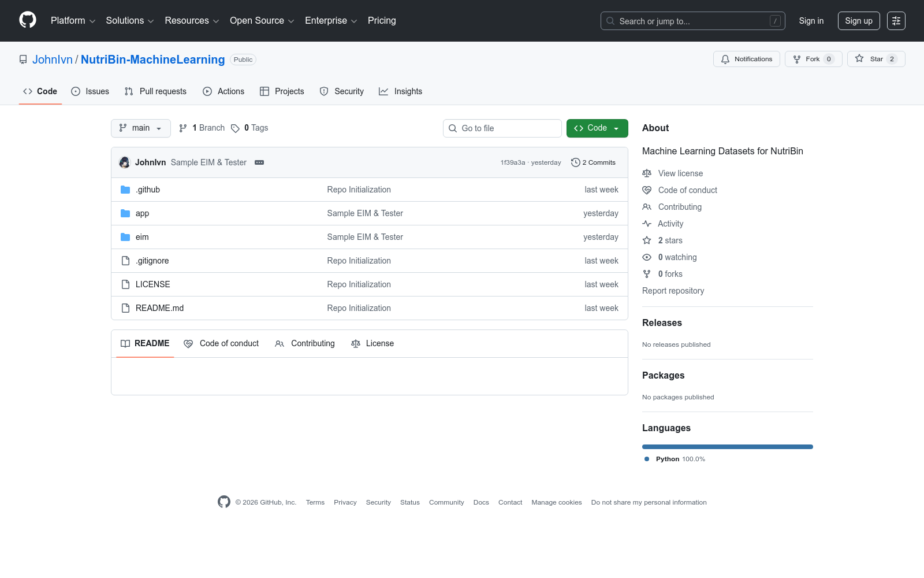
Task: Click the heart icon beside Code of conduct
Action: 647,190
